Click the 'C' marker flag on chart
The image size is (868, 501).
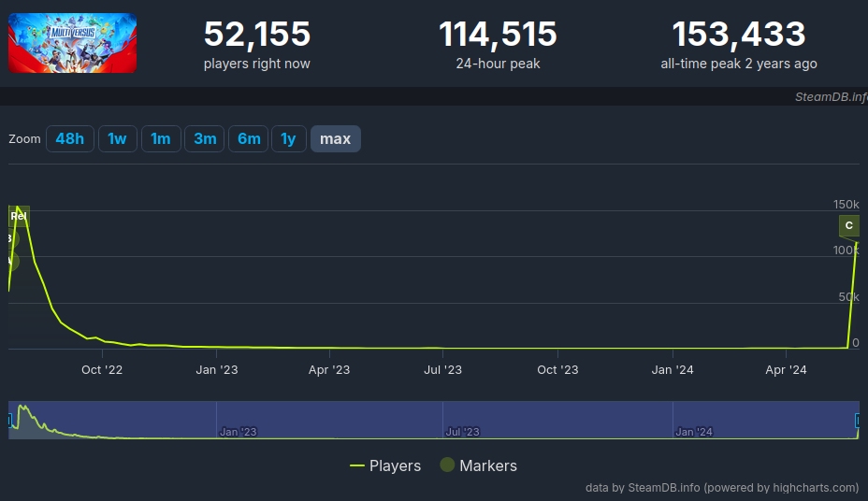849,225
